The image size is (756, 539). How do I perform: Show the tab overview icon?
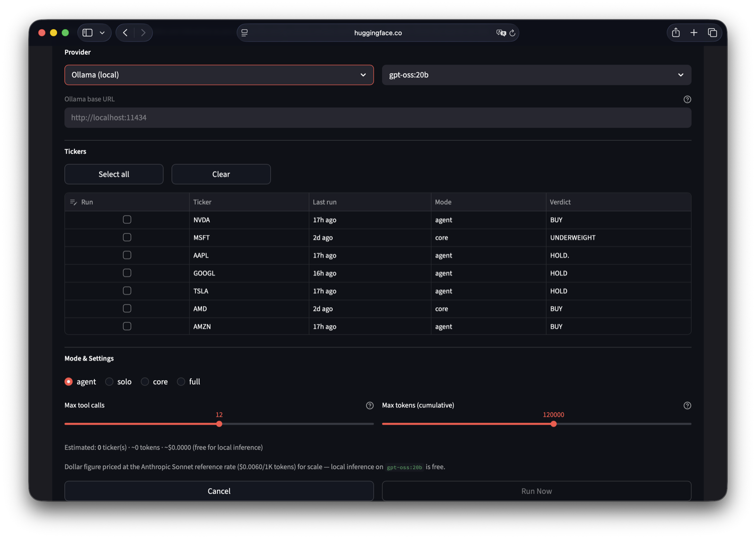(x=713, y=33)
